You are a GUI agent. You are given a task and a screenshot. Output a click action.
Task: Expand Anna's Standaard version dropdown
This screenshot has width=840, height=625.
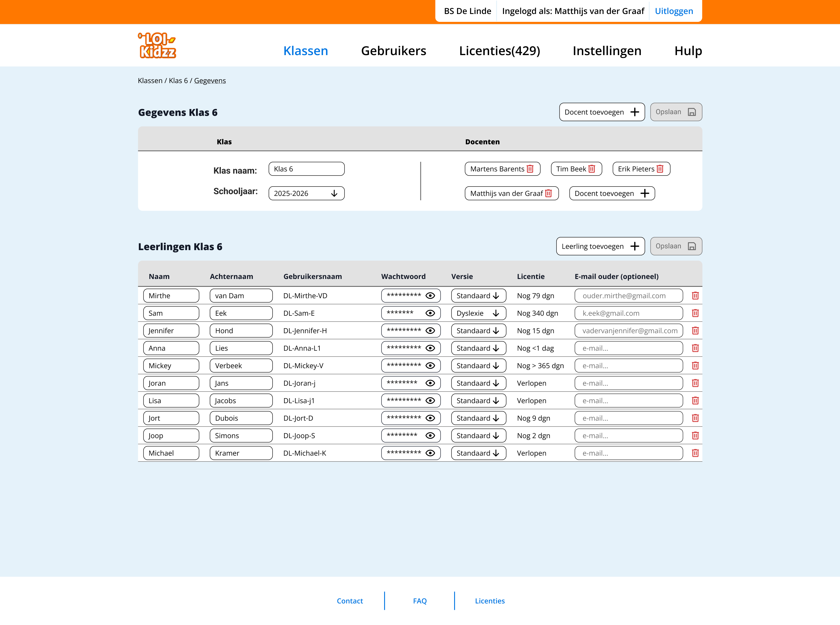(479, 348)
